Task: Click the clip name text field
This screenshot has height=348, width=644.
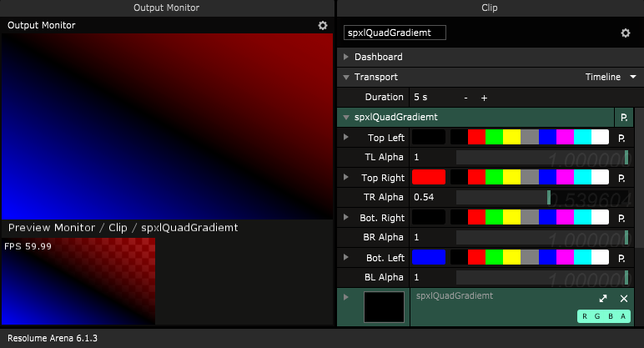Action: tap(395, 33)
